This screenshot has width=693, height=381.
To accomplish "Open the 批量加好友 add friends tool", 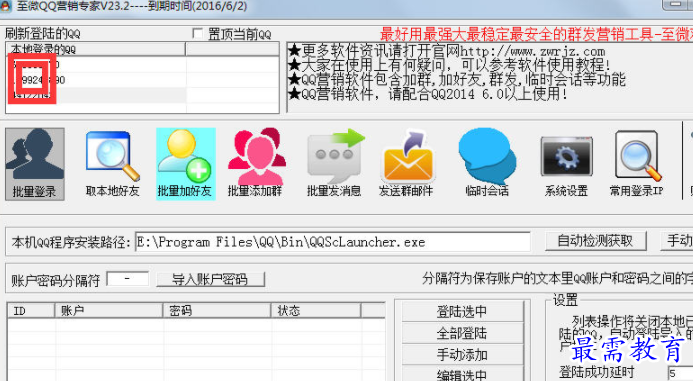I will click(x=186, y=164).
